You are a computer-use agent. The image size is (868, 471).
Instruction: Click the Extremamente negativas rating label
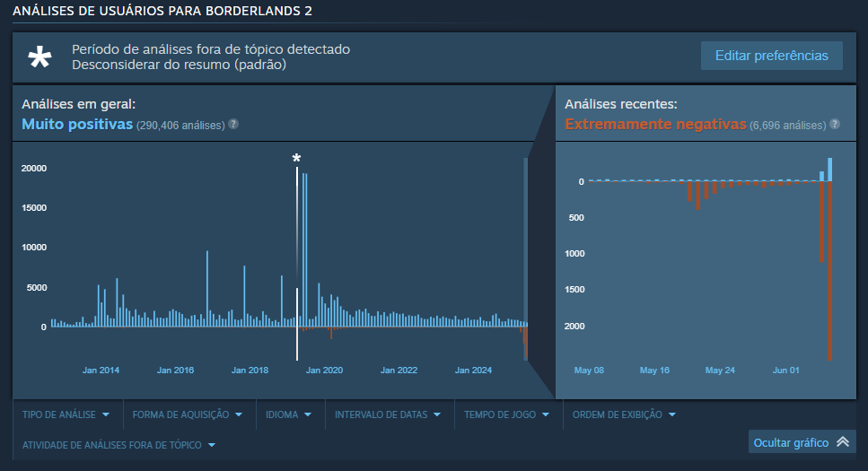tap(655, 124)
